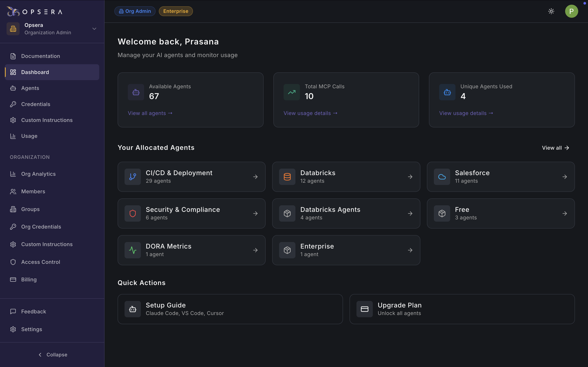Click the Org Admin badge
The width and height of the screenshot is (588, 367).
135,11
